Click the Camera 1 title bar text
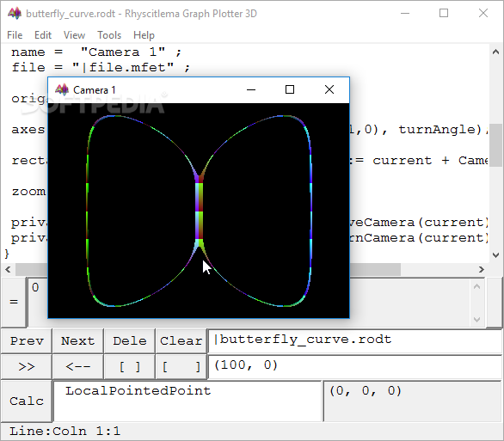This screenshot has width=504, height=441. (x=95, y=90)
